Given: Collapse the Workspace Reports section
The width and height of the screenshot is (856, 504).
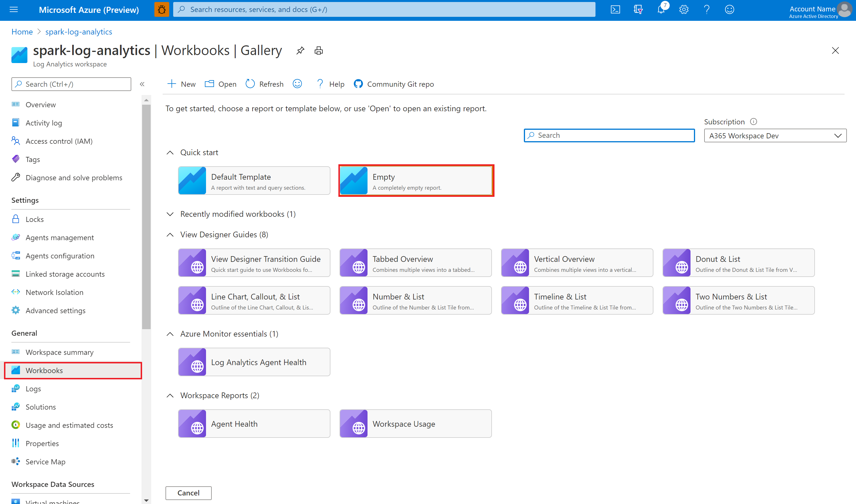Looking at the screenshot, I should click(x=170, y=395).
